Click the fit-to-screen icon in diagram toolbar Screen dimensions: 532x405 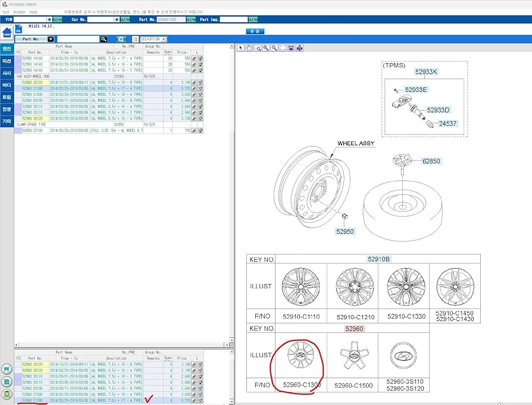pyautogui.click(x=282, y=48)
